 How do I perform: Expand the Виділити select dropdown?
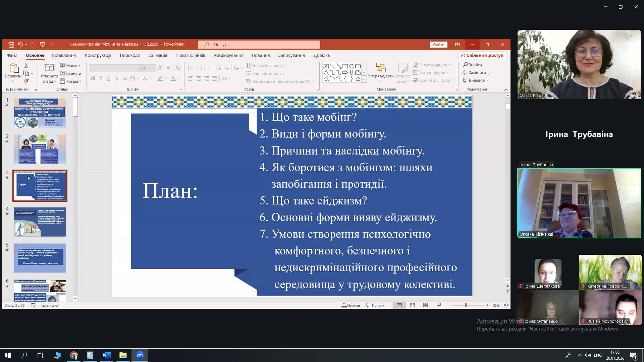476,80
